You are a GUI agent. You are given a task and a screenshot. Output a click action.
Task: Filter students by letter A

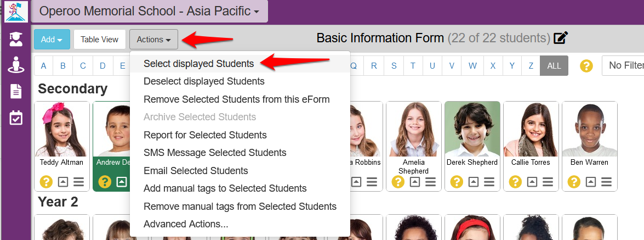[43, 66]
